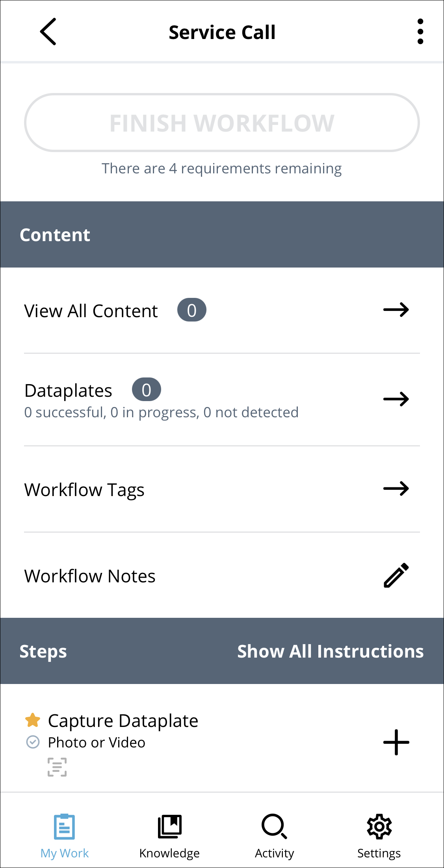Open the Capture Dataplate step title
The image size is (444, 868).
tap(123, 721)
